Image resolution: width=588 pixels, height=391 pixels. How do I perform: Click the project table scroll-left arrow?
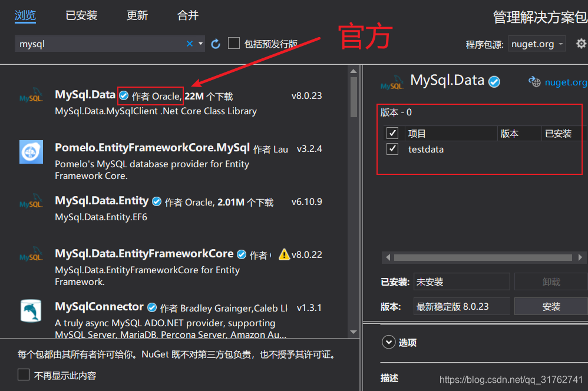388,257
